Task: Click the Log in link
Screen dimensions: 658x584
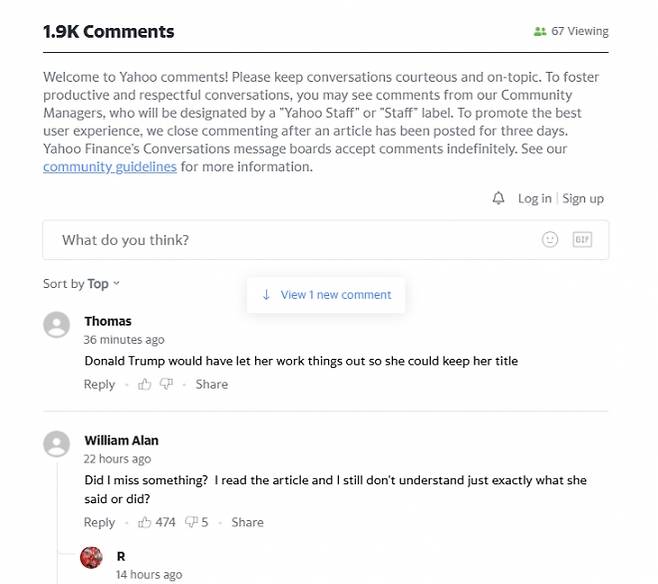Action: pyautogui.click(x=534, y=199)
